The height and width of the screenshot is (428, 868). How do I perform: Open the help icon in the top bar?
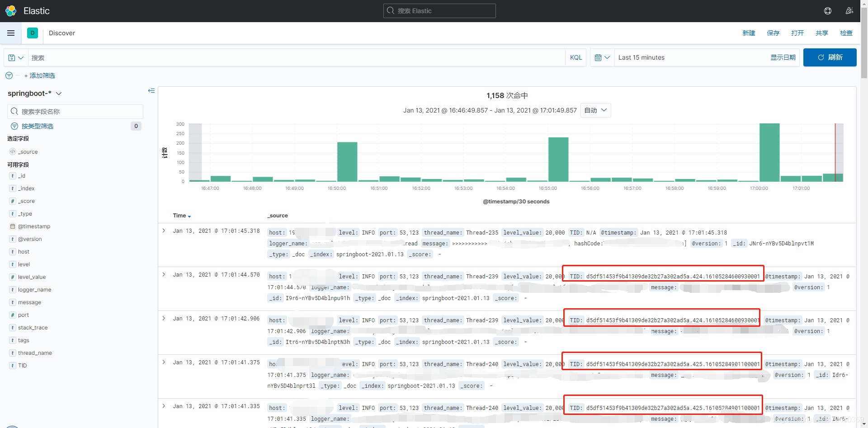[x=828, y=10]
